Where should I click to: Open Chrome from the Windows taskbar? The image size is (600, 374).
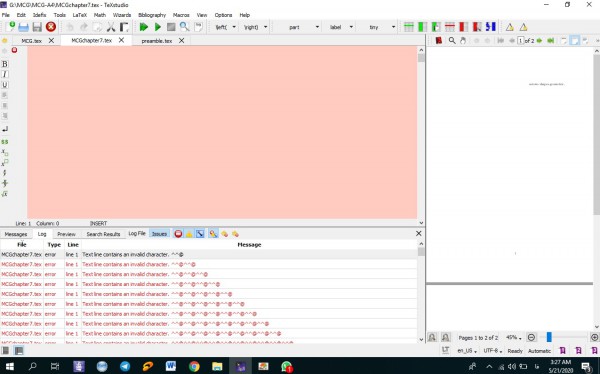pyautogui.click(x=194, y=366)
